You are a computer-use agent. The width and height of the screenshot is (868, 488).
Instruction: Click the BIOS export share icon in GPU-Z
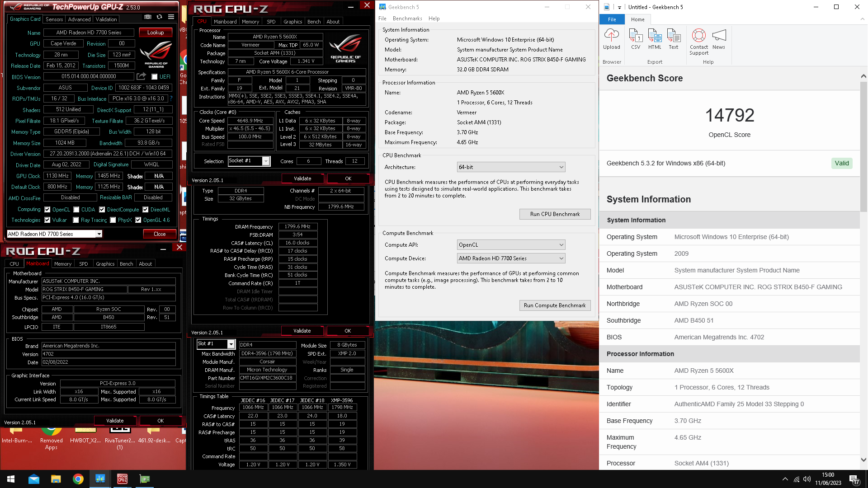pos(141,76)
